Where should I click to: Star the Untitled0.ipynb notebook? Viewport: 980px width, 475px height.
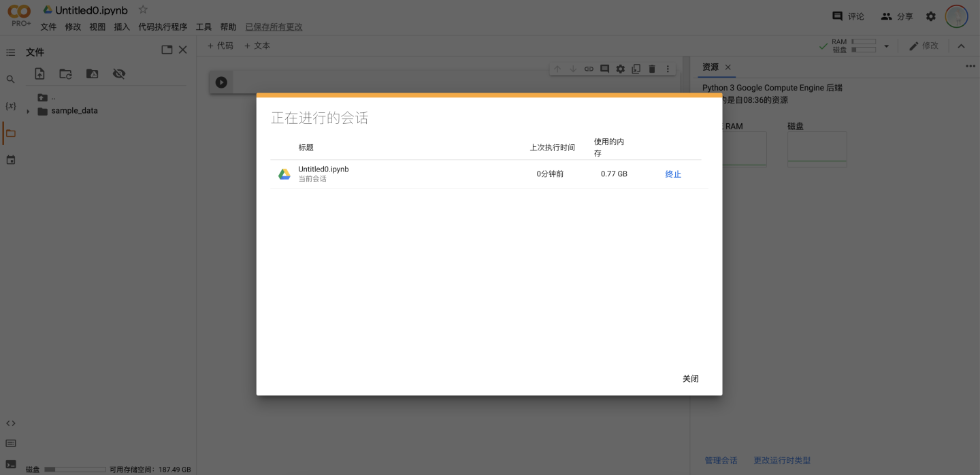point(143,10)
